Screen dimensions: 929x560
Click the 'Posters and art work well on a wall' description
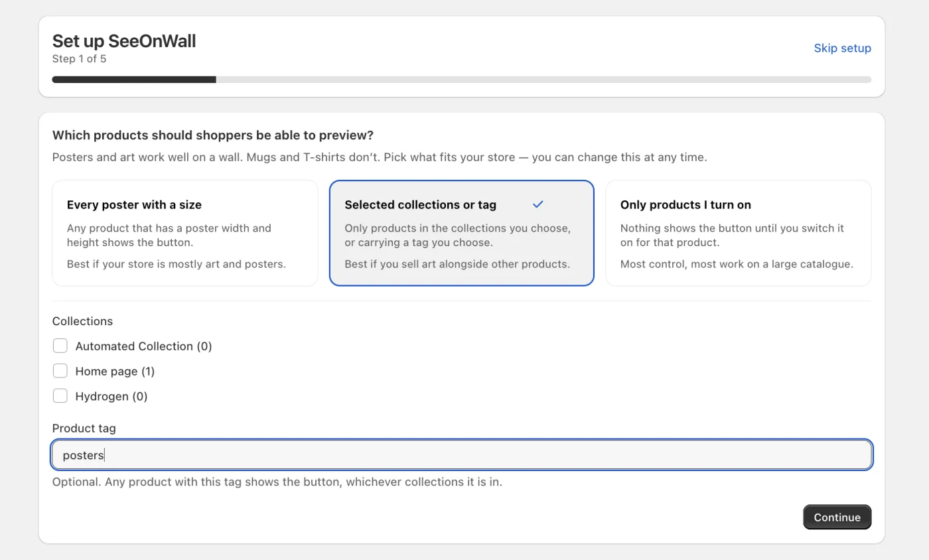(x=380, y=157)
